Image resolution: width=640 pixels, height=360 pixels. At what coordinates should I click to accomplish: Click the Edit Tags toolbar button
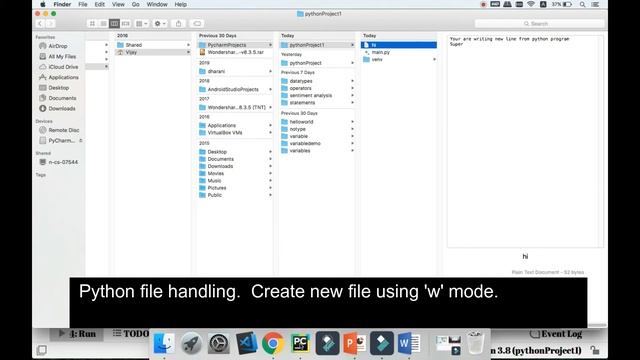coord(197,24)
